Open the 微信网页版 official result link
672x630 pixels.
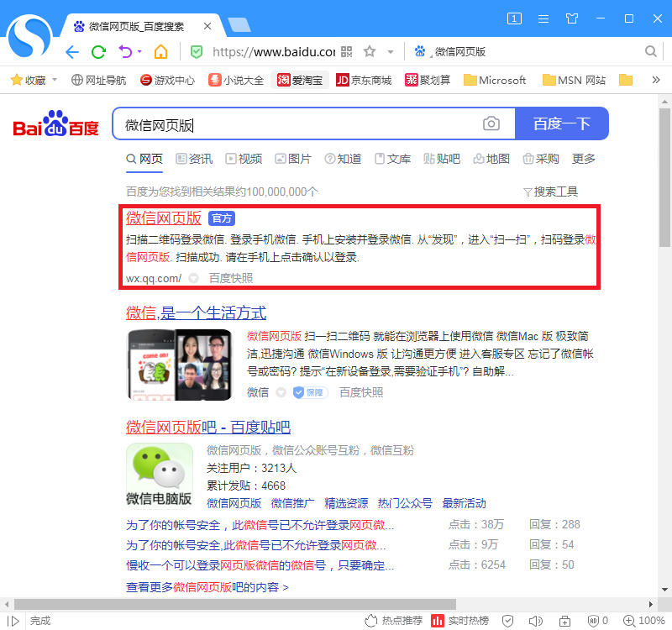pos(164,218)
